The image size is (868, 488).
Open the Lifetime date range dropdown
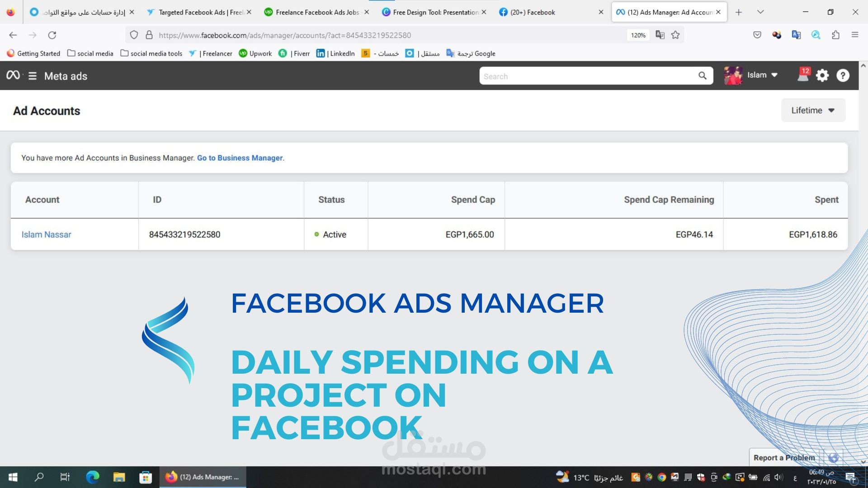click(x=812, y=110)
